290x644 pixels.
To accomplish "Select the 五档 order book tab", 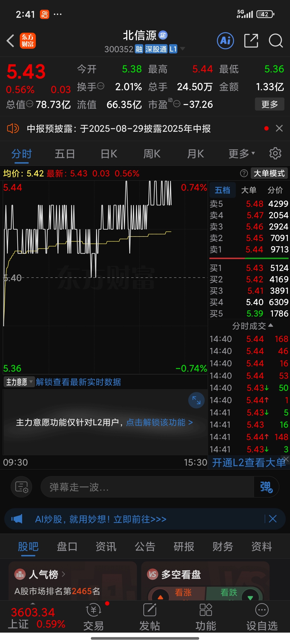I will pyautogui.click(x=222, y=190).
